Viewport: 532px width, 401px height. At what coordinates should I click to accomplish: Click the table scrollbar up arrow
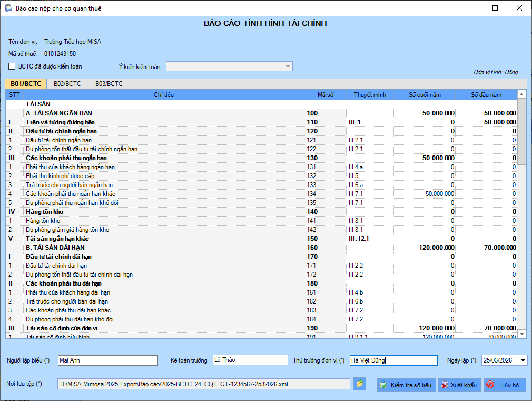point(521,95)
